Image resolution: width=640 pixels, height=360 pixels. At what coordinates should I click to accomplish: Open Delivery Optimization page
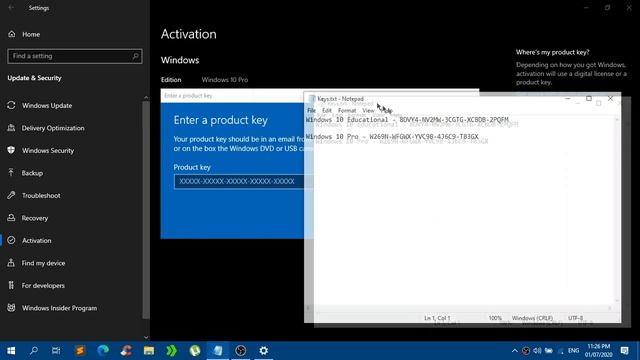click(53, 128)
